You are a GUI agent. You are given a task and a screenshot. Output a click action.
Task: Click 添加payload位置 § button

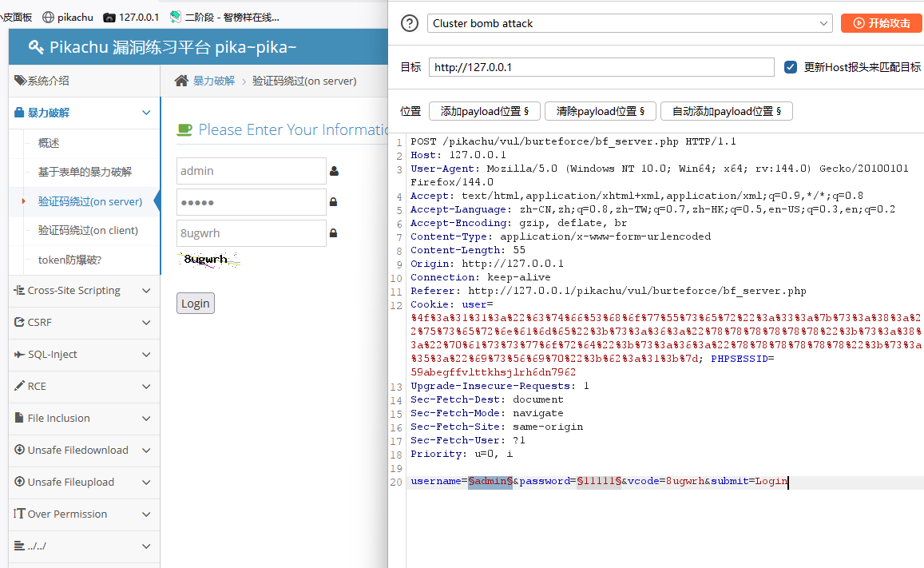pyautogui.click(x=485, y=111)
